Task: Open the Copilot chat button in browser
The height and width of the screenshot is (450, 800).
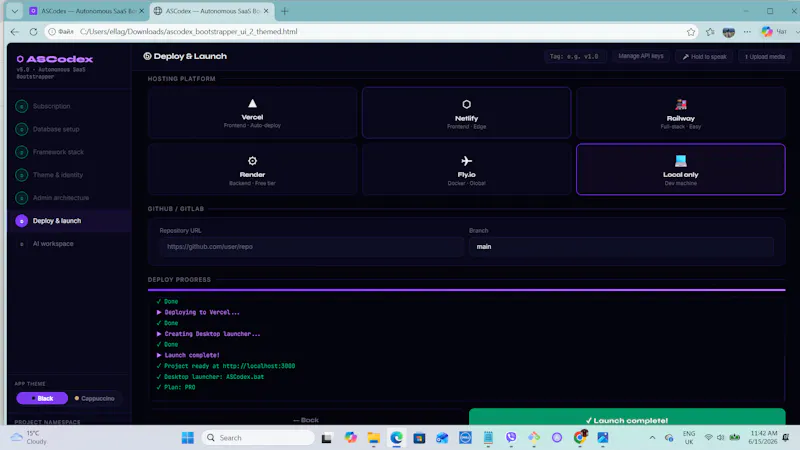Action: (774, 32)
